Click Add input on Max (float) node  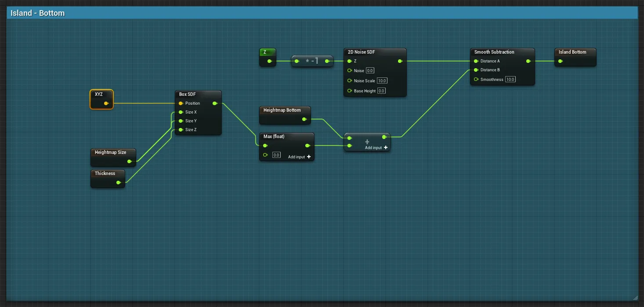click(x=300, y=157)
